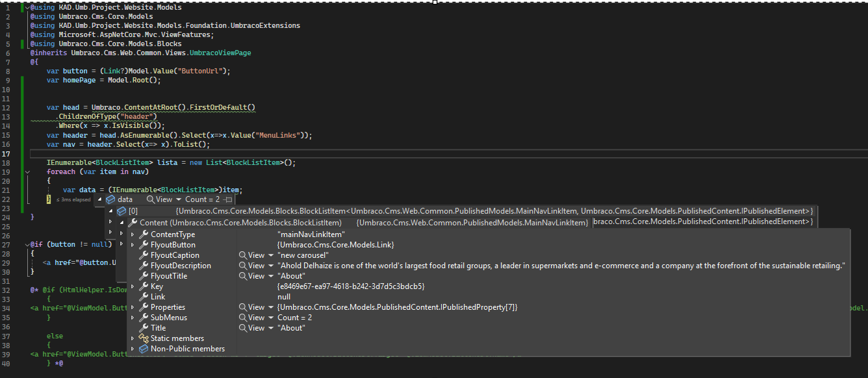Select the "About" value of Title row

[291, 328]
